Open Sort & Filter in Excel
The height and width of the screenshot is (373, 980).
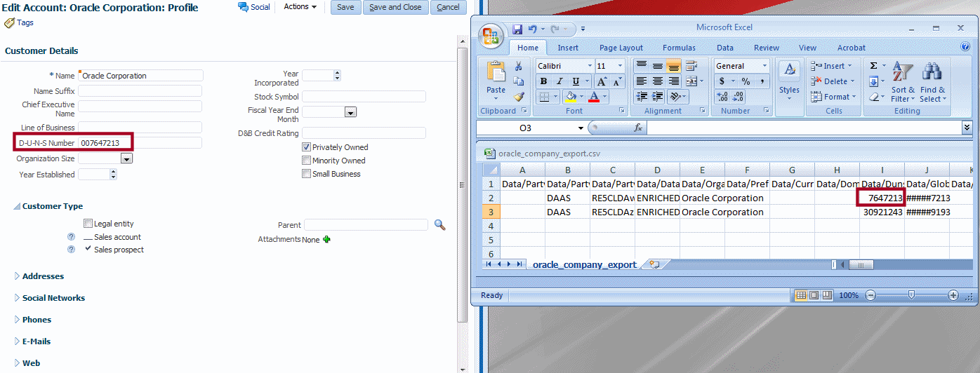tap(903, 82)
